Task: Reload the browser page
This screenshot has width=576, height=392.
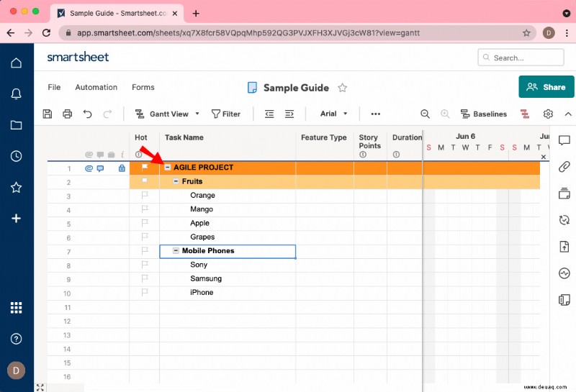Action: click(46, 32)
